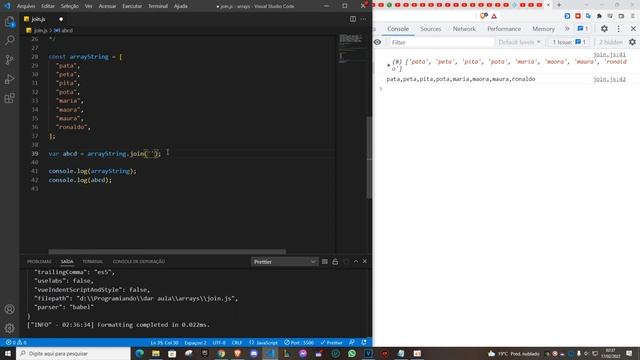Click the 1 Issue button in console toolbar
The image size is (640, 360).
coord(569,42)
